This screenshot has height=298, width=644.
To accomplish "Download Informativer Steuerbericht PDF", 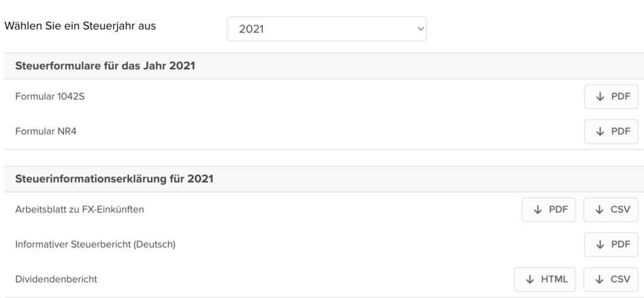I will (x=611, y=244).
